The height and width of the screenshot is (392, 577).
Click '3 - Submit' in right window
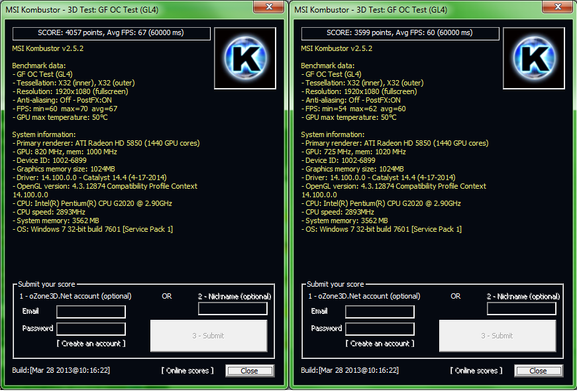point(498,336)
